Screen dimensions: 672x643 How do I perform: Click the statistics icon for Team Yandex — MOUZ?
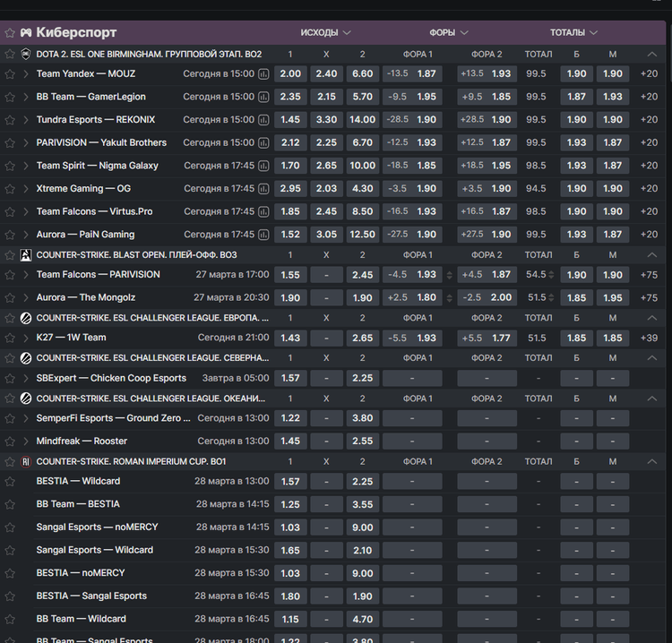pos(263,74)
